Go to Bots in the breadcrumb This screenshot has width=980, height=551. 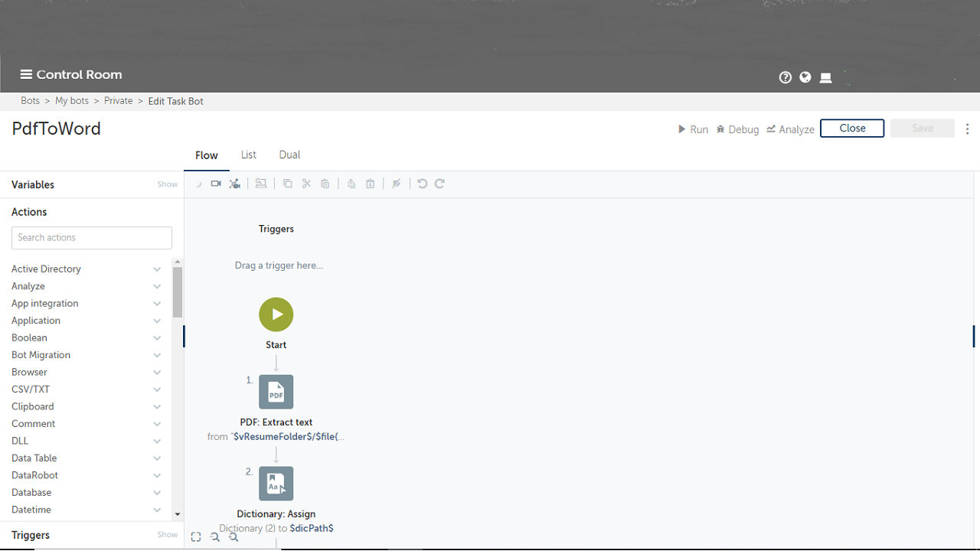point(31,101)
